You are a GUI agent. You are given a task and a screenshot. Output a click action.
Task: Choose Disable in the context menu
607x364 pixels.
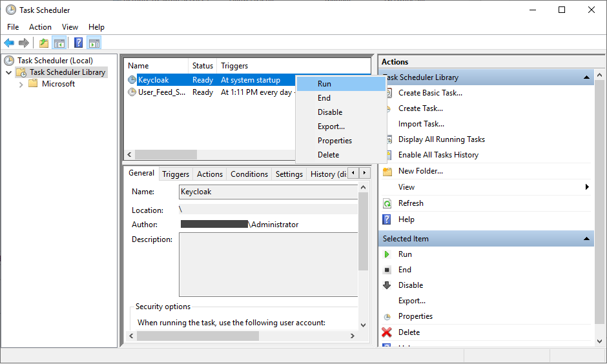(x=341, y=112)
